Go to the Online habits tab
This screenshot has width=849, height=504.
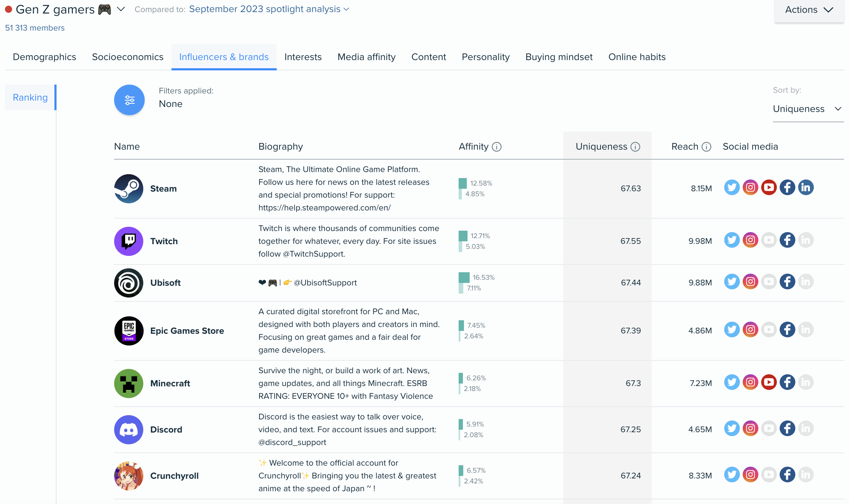(x=637, y=57)
